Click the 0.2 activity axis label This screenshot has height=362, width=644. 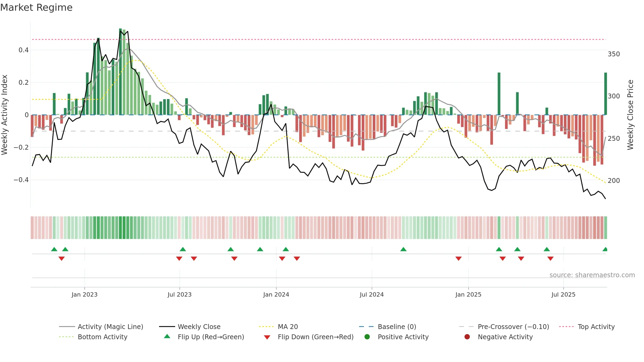(x=24, y=82)
